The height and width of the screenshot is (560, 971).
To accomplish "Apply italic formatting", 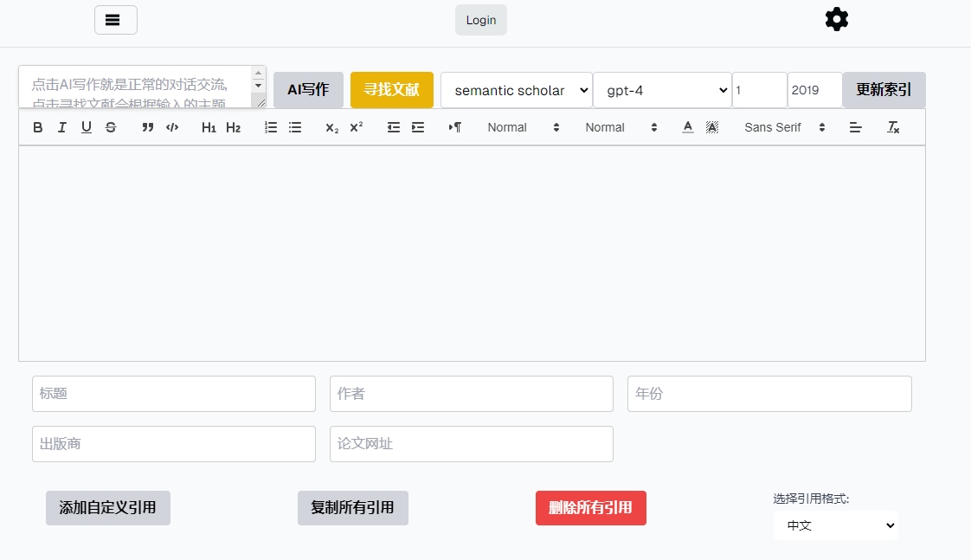I will pos(62,127).
